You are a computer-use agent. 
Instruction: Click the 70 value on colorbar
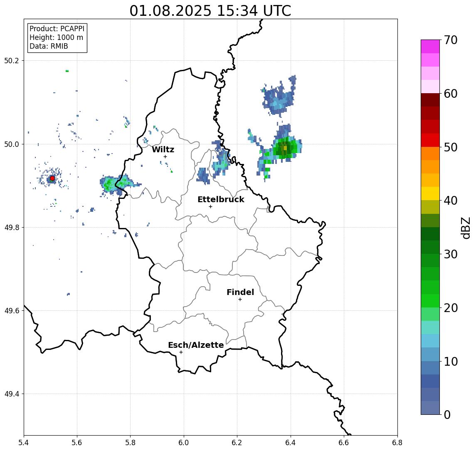point(451,40)
